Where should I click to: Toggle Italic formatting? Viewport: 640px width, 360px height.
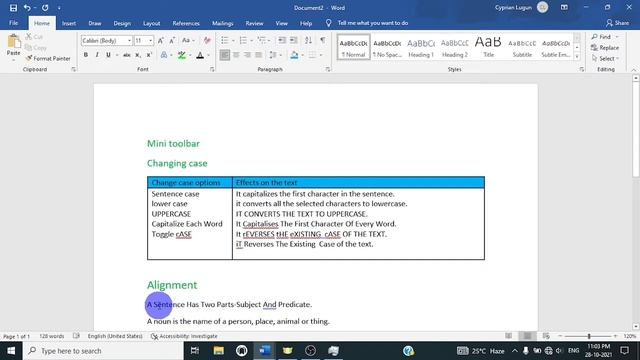point(97,55)
